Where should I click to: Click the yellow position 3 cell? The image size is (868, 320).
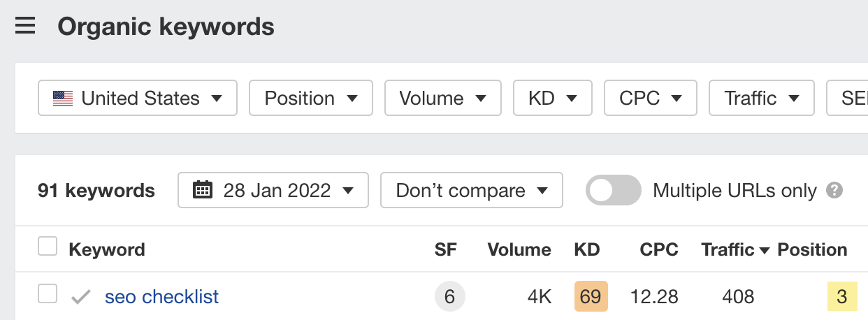point(841,297)
